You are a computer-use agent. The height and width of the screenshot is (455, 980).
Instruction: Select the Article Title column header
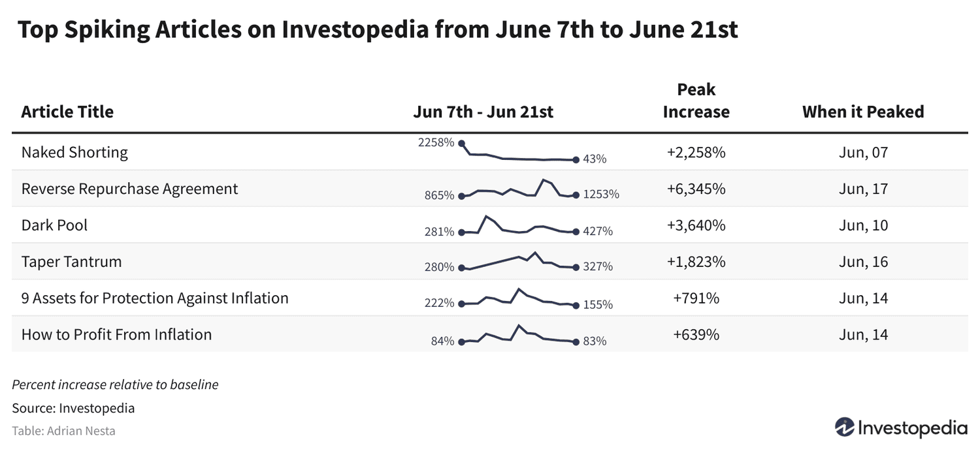(67, 112)
